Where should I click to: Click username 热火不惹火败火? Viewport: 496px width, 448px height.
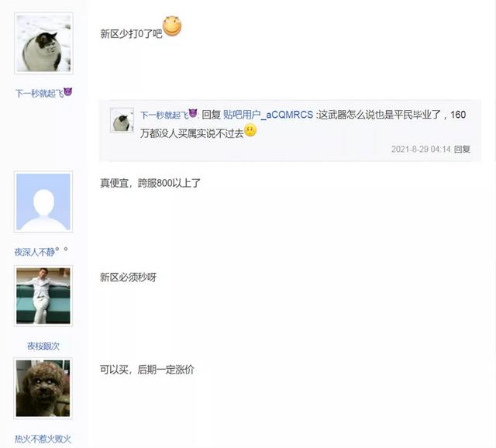(43, 439)
